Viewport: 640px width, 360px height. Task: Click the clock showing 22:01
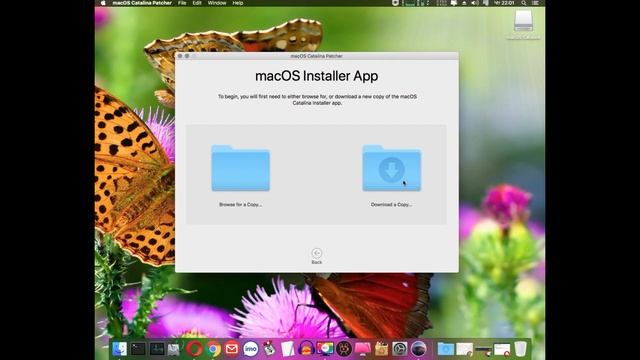[504, 3]
